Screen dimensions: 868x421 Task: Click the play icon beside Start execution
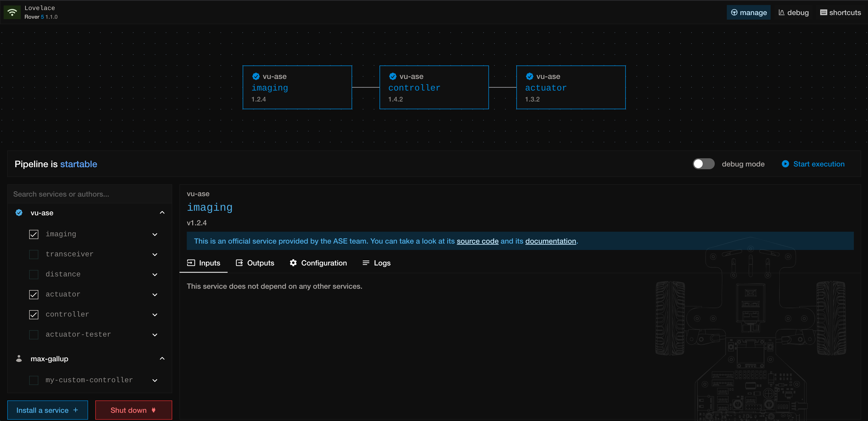coord(785,164)
